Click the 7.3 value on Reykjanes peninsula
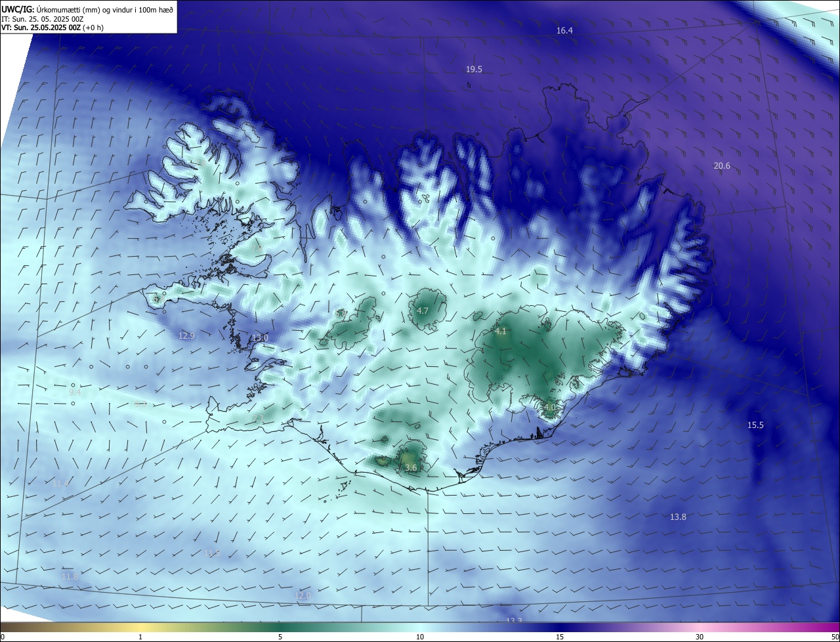 tap(258, 419)
